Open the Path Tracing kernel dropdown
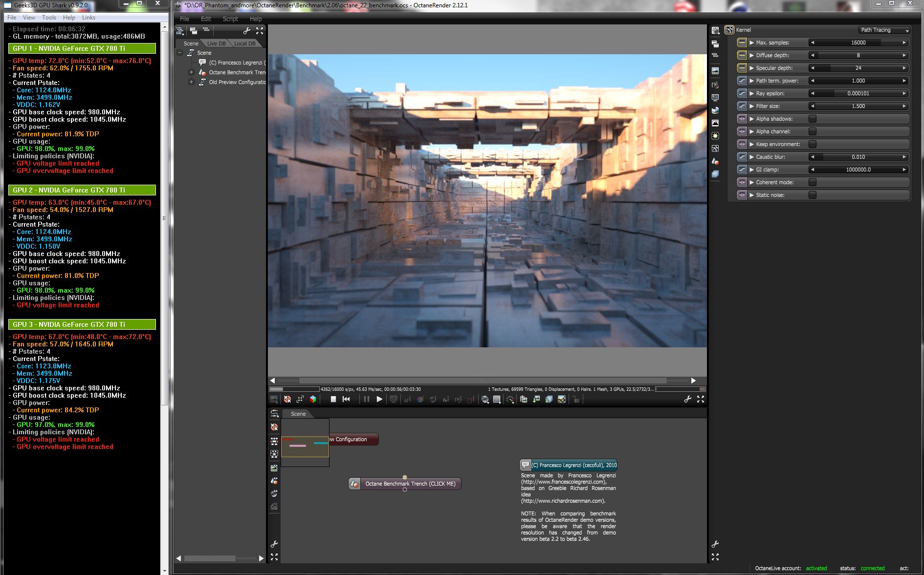The height and width of the screenshot is (575, 924). pyautogui.click(x=884, y=30)
